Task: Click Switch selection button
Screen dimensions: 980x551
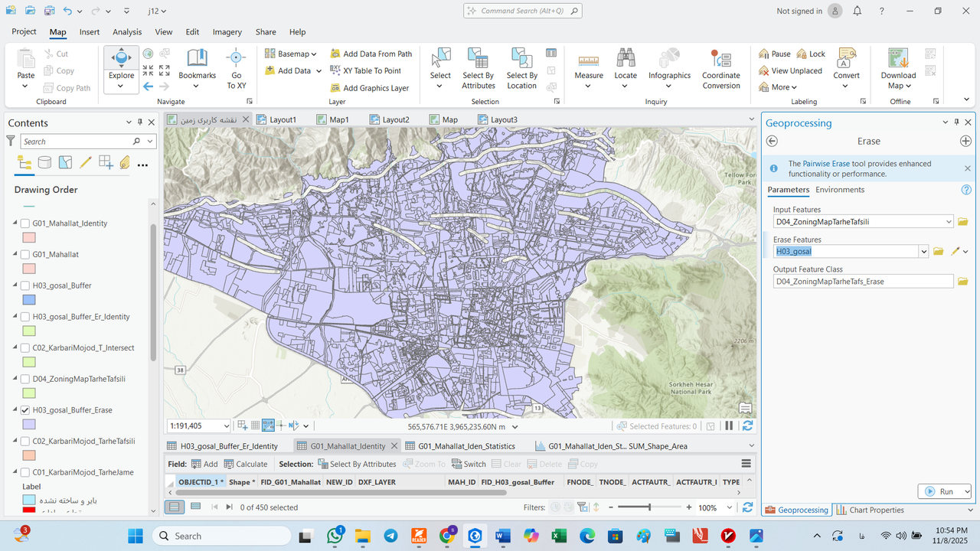Action: 469,464
